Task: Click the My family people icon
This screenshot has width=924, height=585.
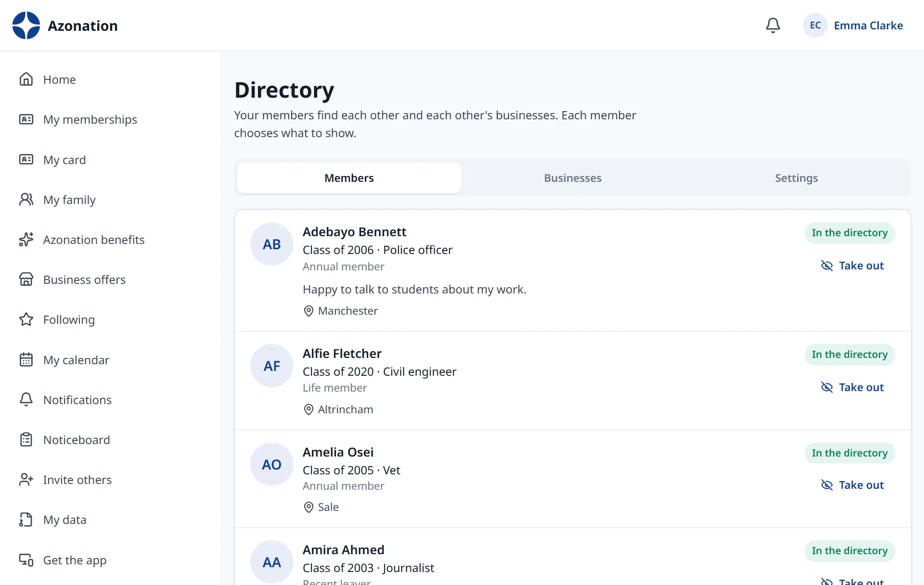Action: (26, 200)
